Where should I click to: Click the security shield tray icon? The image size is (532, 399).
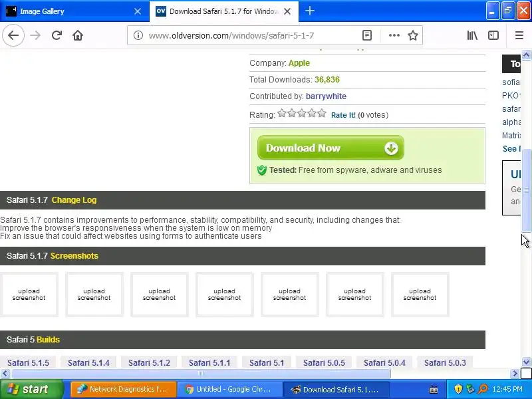click(x=458, y=389)
